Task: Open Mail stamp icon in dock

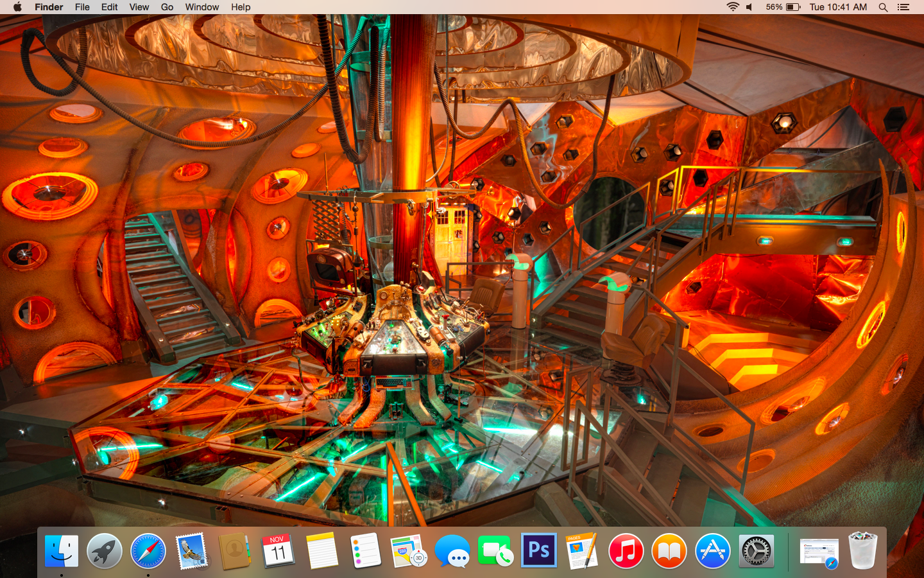Action: pos(192,551)
